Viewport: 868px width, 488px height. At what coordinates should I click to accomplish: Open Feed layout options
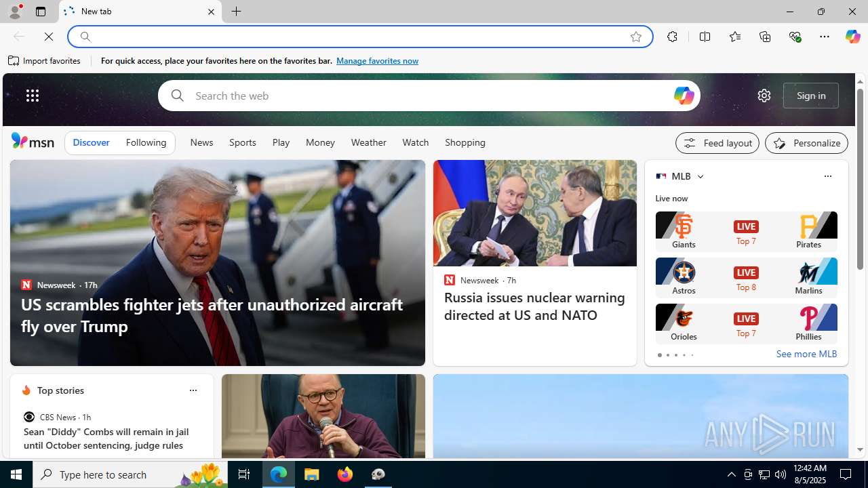pyautogui.click(x=717, y=143)
